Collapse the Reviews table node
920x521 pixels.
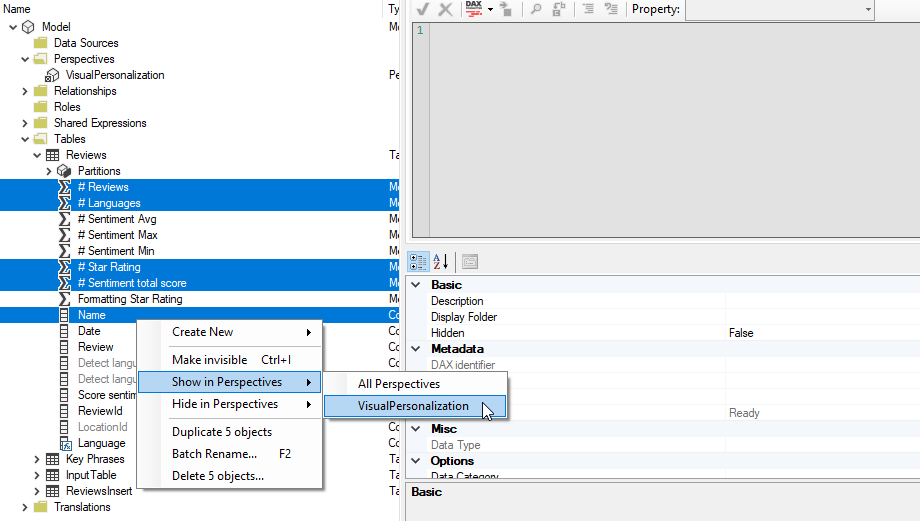point(37,155)
